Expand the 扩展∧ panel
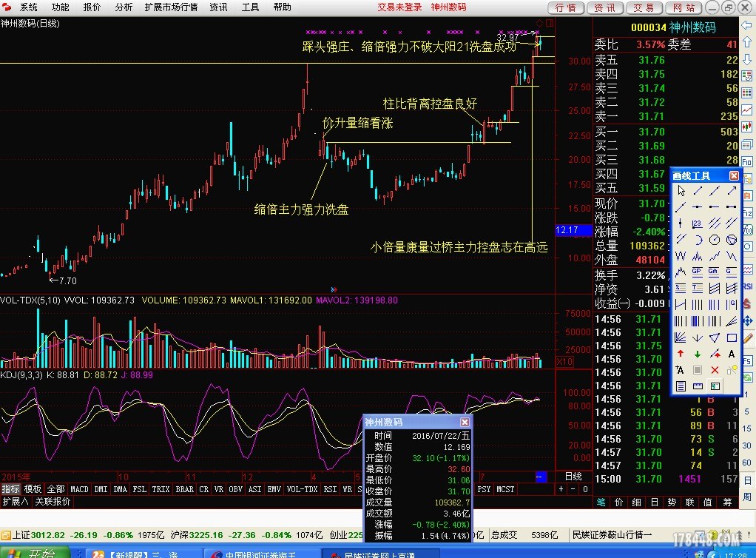 tap(16, 502)
